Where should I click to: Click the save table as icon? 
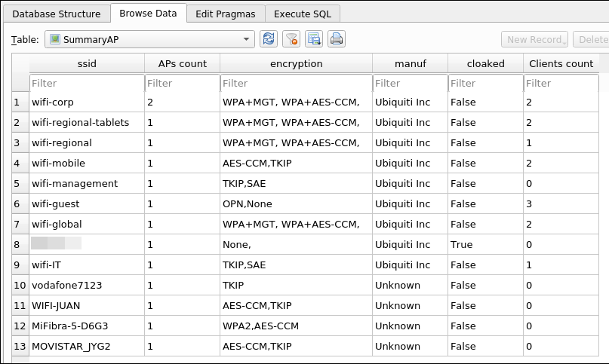click(x=314, y=39)
